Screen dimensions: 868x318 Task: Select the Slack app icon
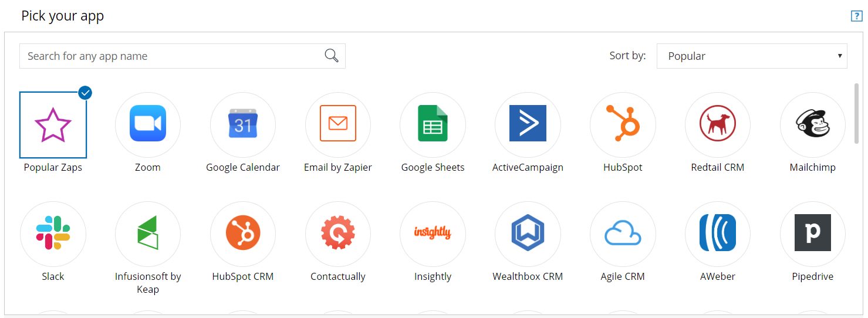coord(53,234)
